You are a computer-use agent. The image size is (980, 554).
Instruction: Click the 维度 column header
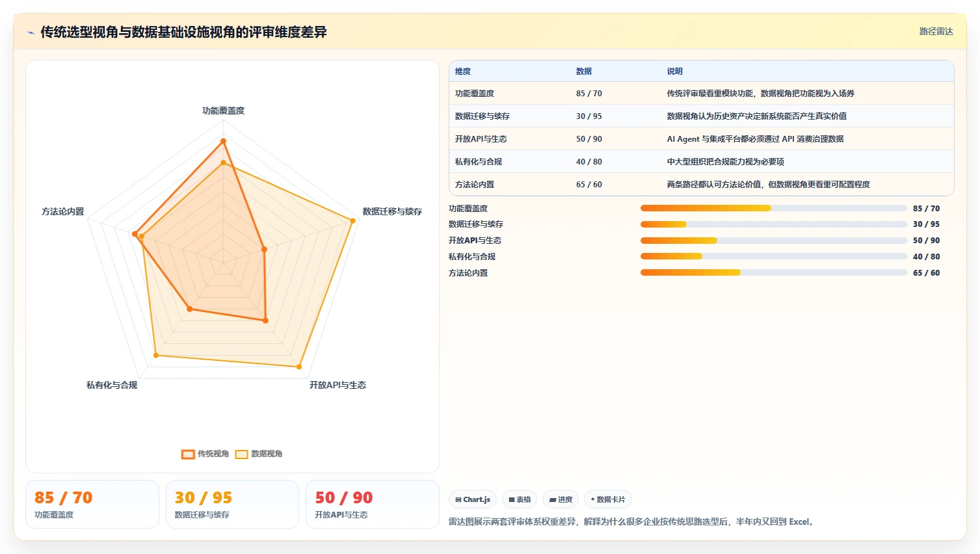(463, 72)
